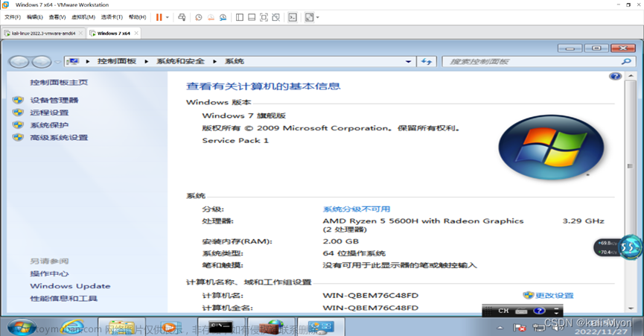
Task: Click the search magnifier icon
Action: click(x=626, y=62)
